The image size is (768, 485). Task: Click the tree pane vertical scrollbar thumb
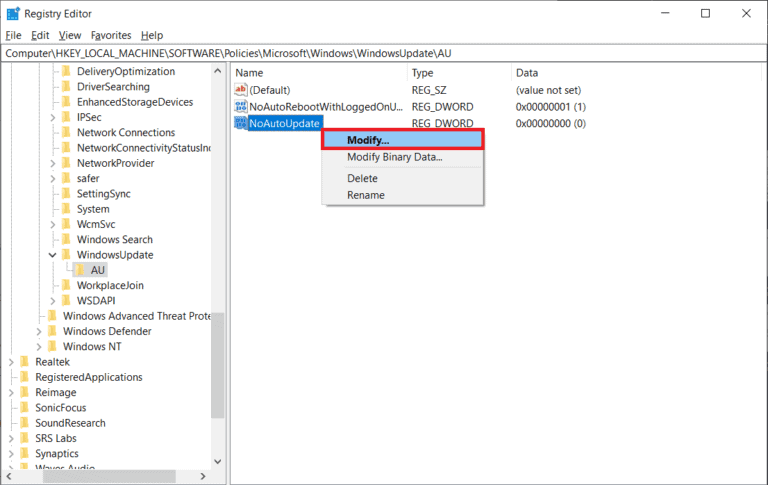pos(218,365)
